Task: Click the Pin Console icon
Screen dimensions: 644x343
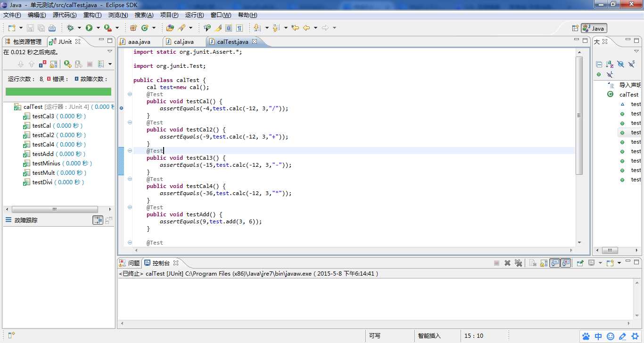Action: click(x=580, y=263)
